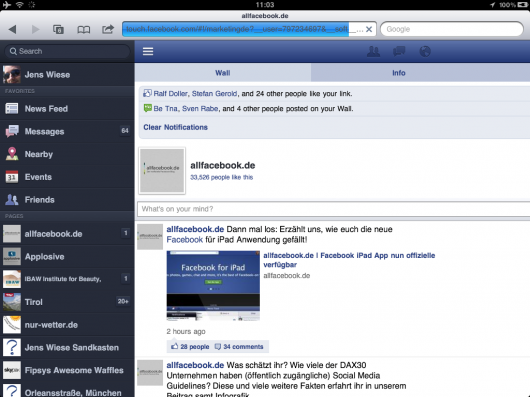Viewport: 530px width, 397px height.
Task: Open the Safari tabs/pages icon
Action: tap(58, 29)
